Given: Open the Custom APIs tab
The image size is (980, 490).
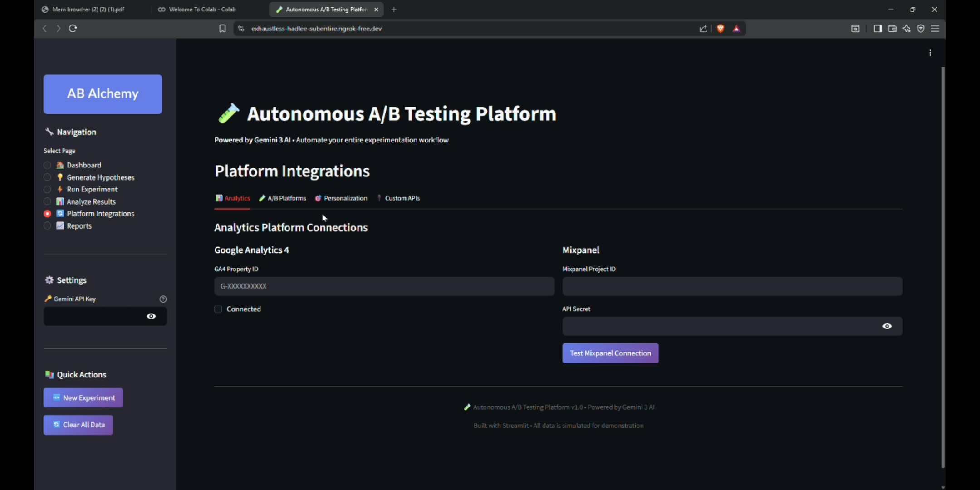Looking at the screenshot, I should (398, 198).
